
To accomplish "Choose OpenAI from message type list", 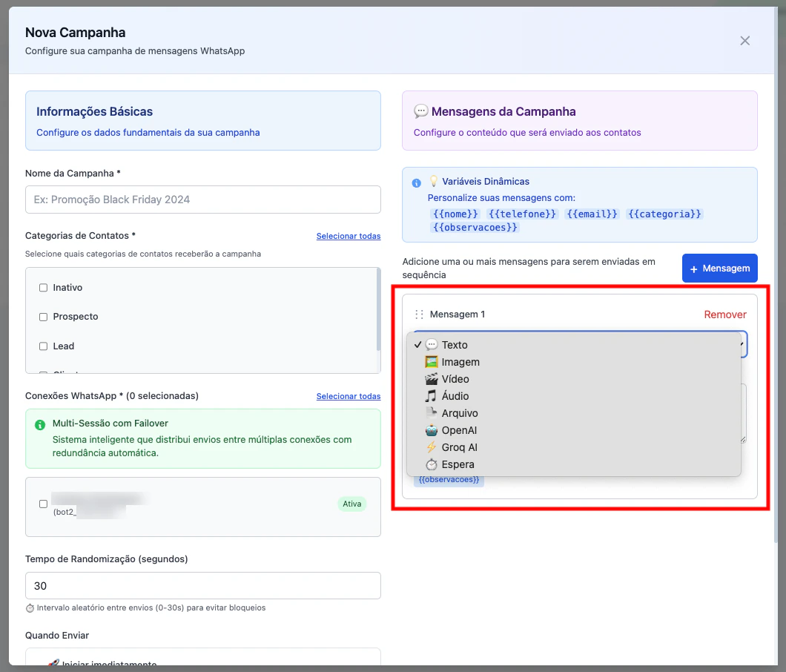I will [573, 430].
